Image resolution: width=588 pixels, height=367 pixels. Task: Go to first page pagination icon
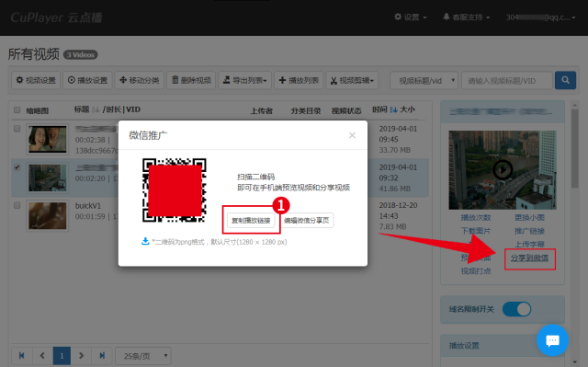tap(22, 355)
